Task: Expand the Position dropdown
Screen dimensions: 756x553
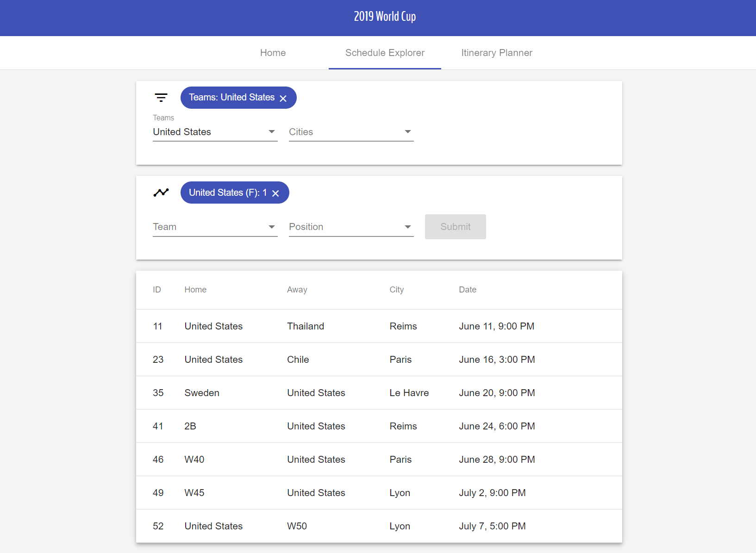Action: tap(351, 227)
